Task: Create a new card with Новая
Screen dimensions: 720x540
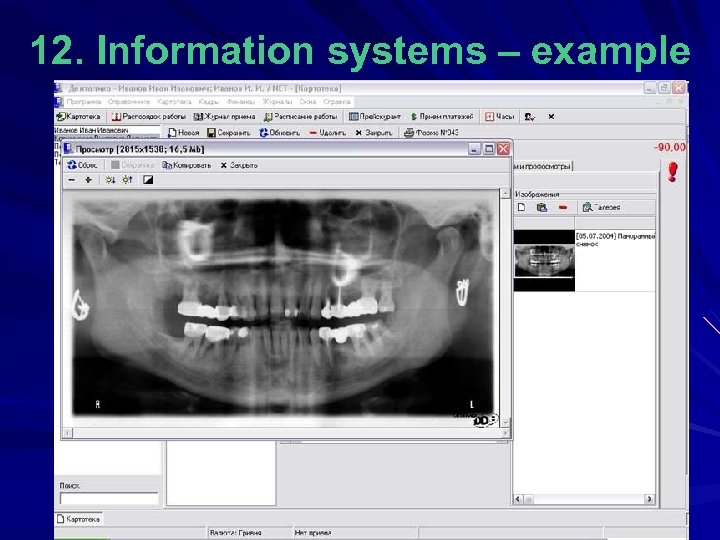Action: pyautogui.click(x=183, y=133)
